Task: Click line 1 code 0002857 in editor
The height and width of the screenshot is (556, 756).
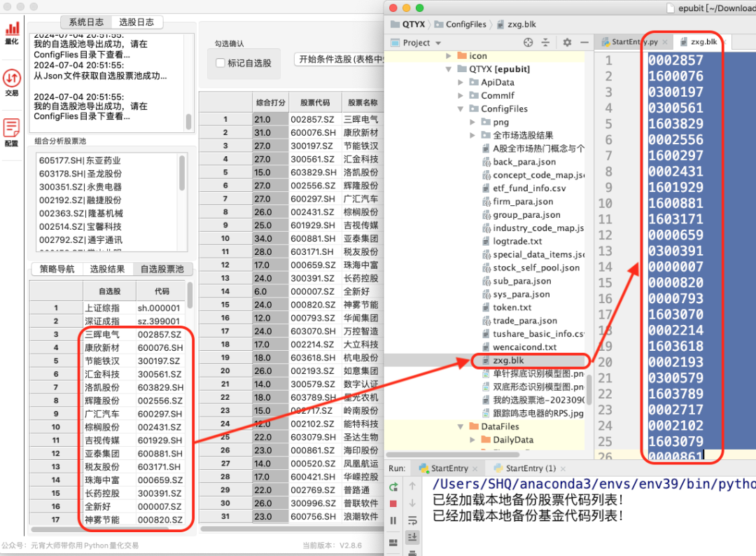Action: pos(675,60)
